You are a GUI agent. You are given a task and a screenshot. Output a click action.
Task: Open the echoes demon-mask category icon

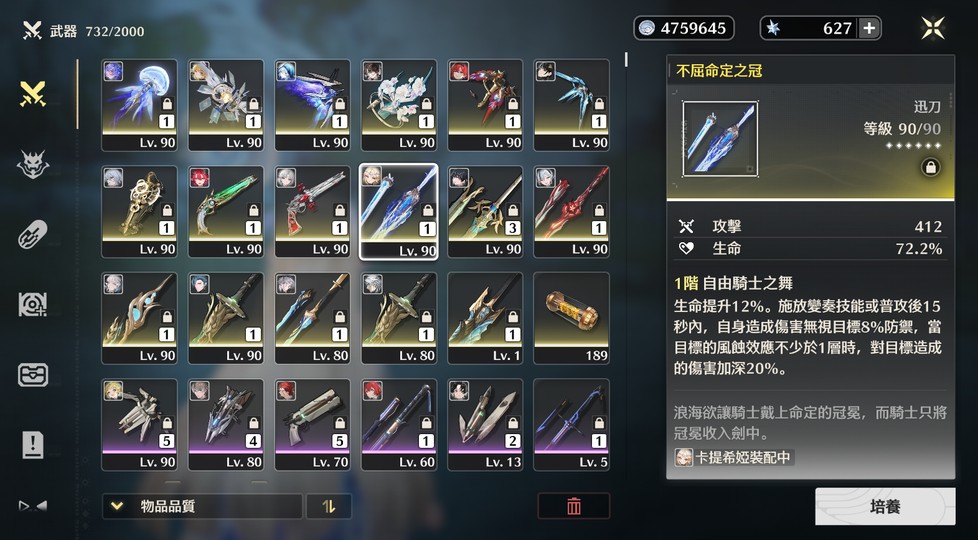[x=33, y=165]
